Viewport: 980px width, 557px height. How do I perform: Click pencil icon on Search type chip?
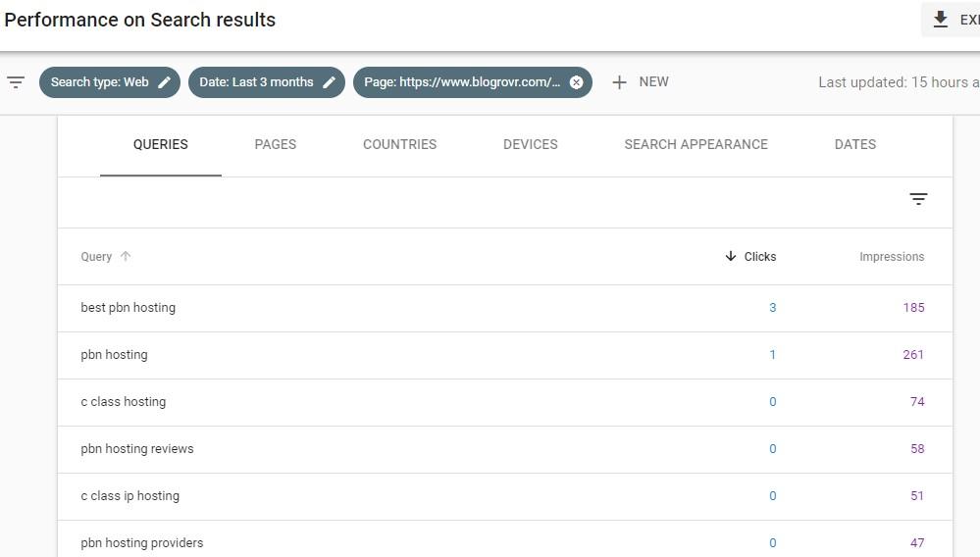click(165, 82)
